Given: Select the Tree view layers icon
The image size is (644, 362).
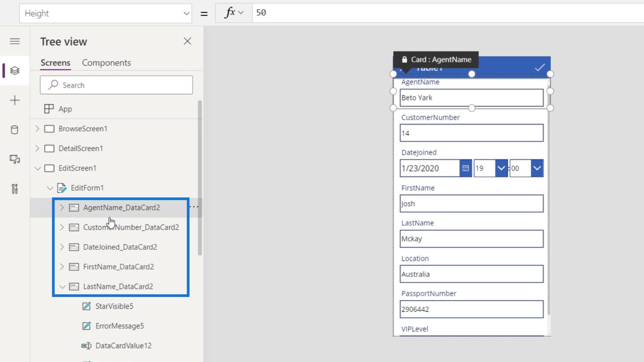Looking at the screenshot, I should tap(15, 71).
